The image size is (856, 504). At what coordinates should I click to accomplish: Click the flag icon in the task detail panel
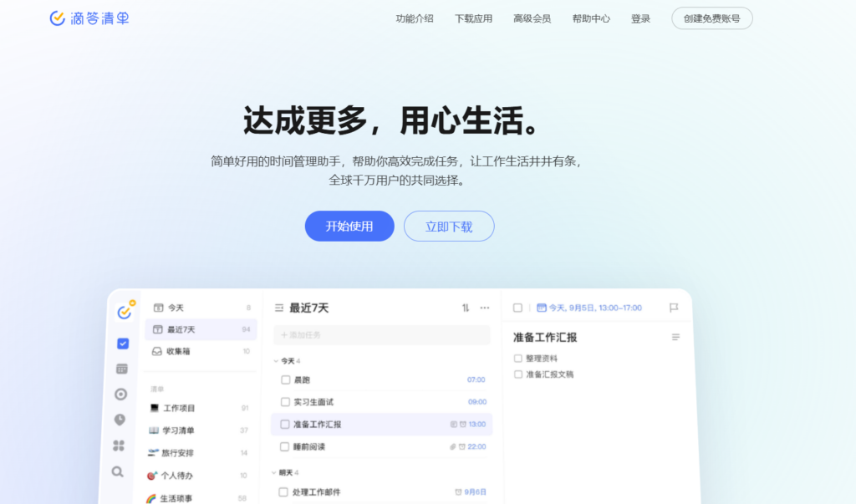coord(675,308)
